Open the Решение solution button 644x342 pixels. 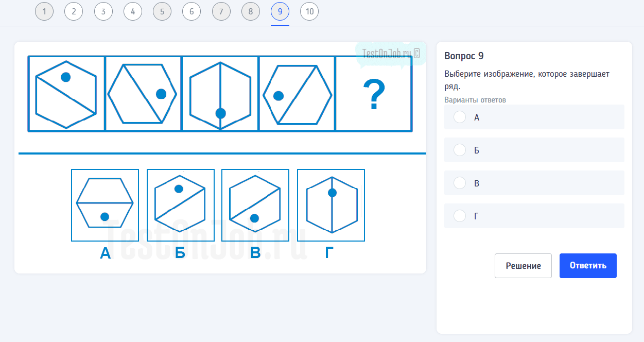pyautogui.click(x=523, y=266)
